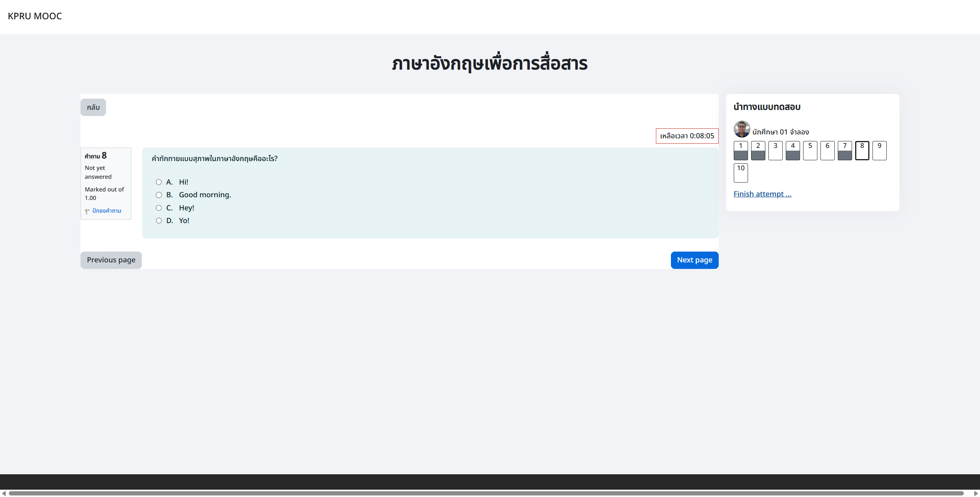The height and width of the screenshot is (497, 980).
Task: Click Marked out of 1.00 text
Action: click(104, 193)
